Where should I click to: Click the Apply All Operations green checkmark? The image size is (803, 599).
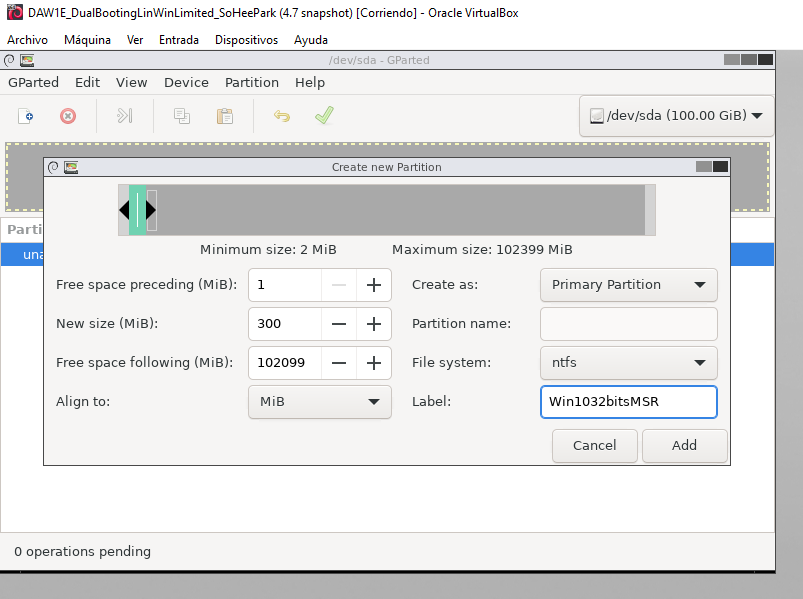pyautogui.click(x=325, y=115)
